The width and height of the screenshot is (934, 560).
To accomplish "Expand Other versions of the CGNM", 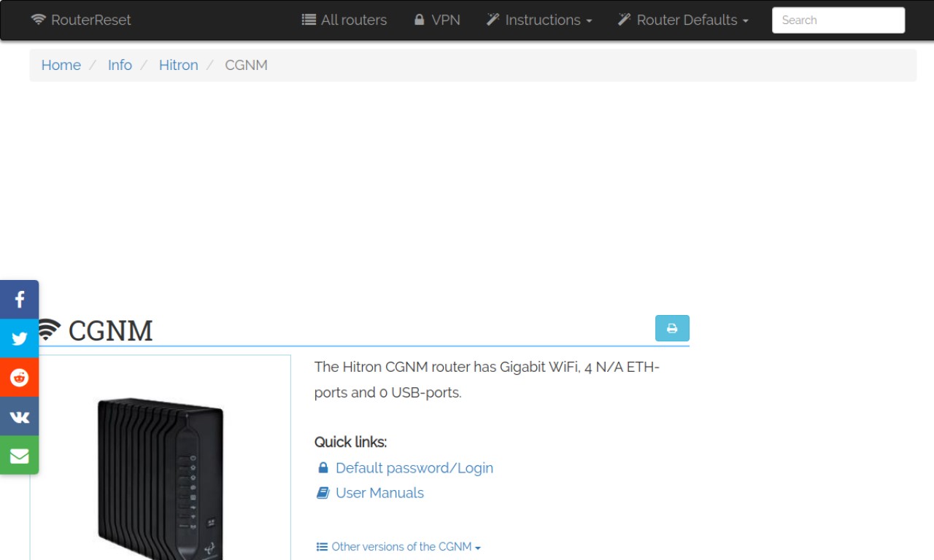I will coord(398,546).
